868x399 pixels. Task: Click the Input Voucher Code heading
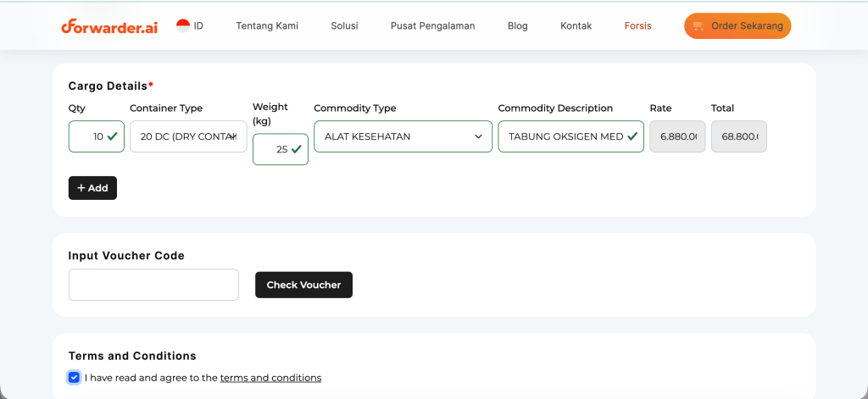[x=126, y=256]
